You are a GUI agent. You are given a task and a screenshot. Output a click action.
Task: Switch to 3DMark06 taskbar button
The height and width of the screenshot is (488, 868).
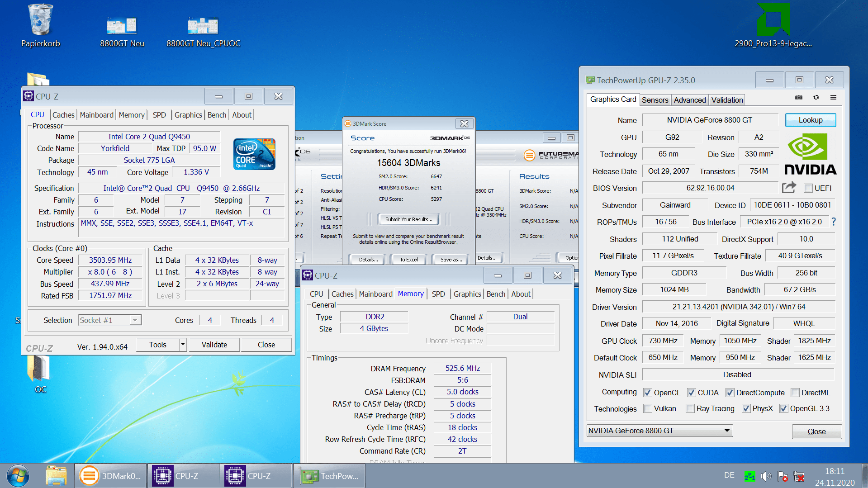click(110, 476)
